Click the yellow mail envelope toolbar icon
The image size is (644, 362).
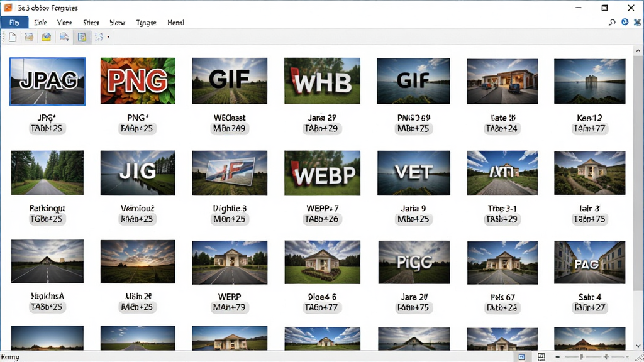(46, 37)
